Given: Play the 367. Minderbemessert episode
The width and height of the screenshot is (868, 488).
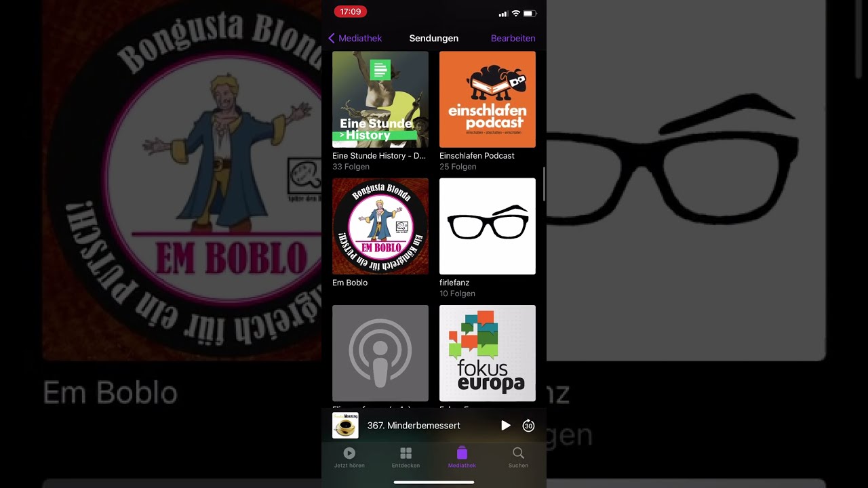Looking at the screenshot, I should [505, 426].
